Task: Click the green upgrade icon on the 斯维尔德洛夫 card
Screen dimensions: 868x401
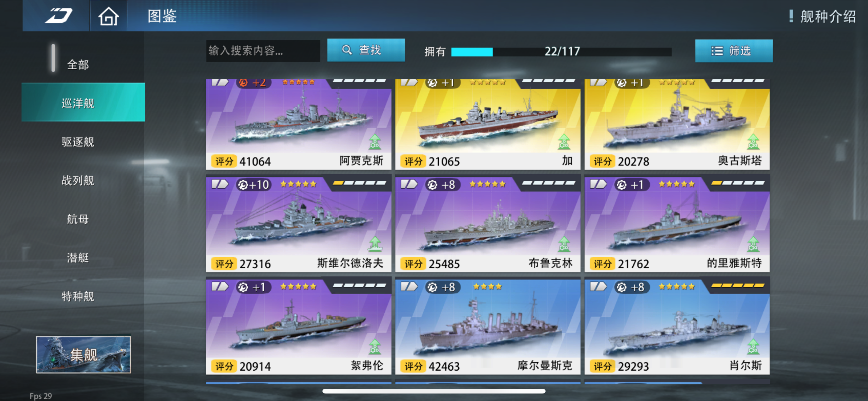Action: [375, 244]
